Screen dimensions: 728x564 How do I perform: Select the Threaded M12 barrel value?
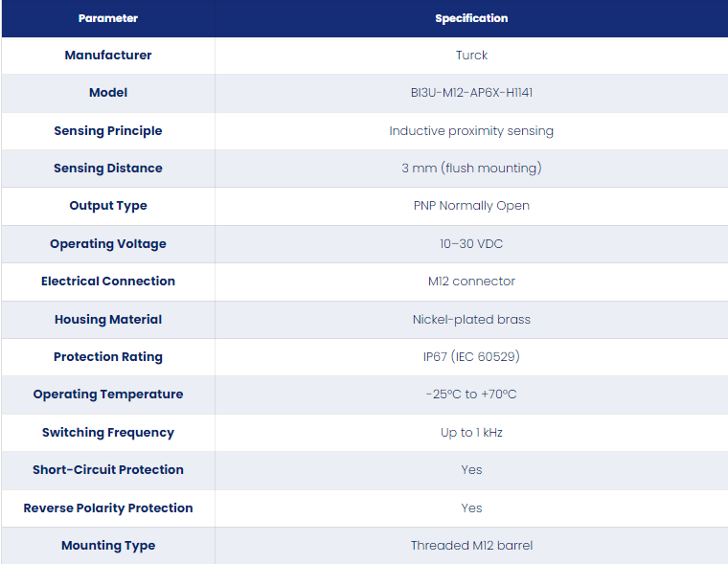tap(471, 545)
